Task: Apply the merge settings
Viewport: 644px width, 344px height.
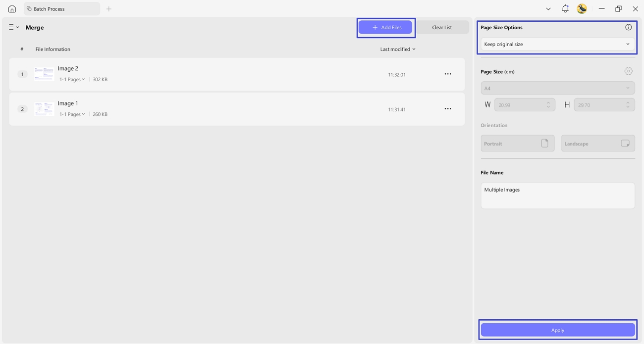Action: coord(558,330)
